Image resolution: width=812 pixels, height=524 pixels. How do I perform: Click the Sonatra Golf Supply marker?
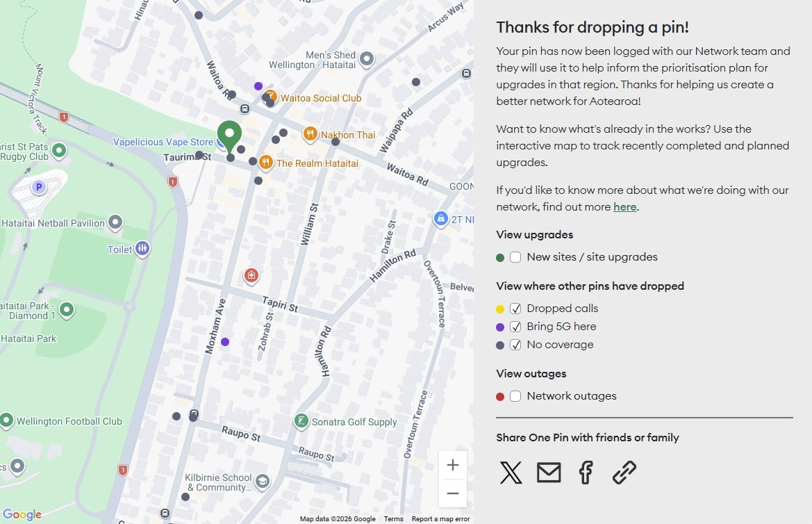click(301, 421)
